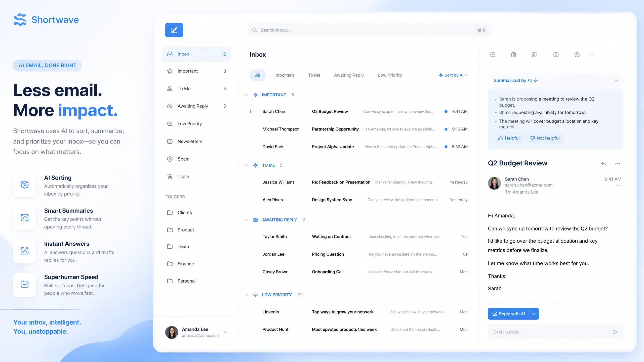The width and height of the screenshot is (644, 362).
Task: Click the Shortwave logo
Action: (46, 20)
